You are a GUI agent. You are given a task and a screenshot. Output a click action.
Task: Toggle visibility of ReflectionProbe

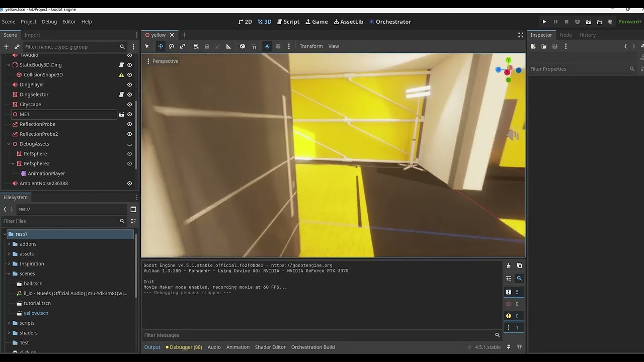click(x=129, y=124)
